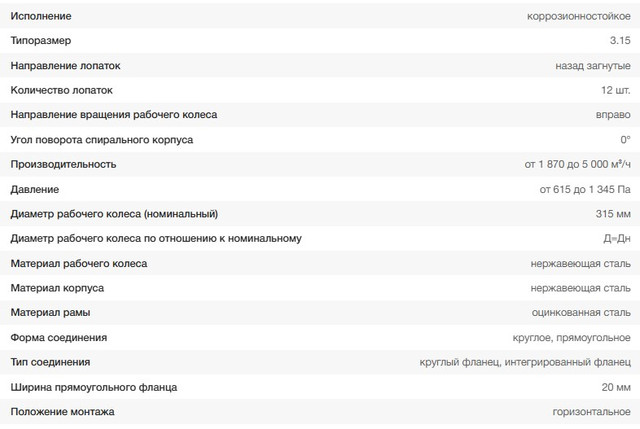The image size is (640, 429).
Task: Select the 'от 1 870 до 5 000 м³/ч' value
Action: (577, 164)
